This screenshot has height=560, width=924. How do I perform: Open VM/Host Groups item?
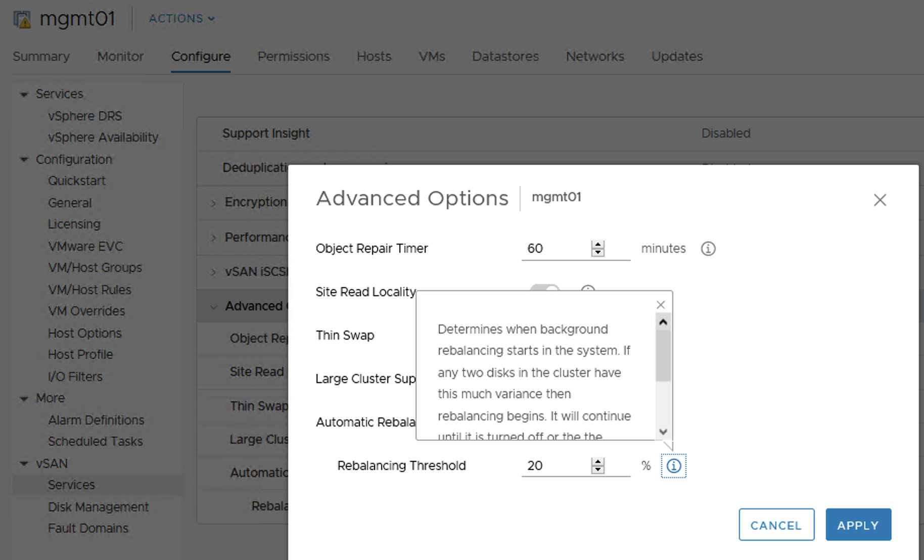coord(95,267)
